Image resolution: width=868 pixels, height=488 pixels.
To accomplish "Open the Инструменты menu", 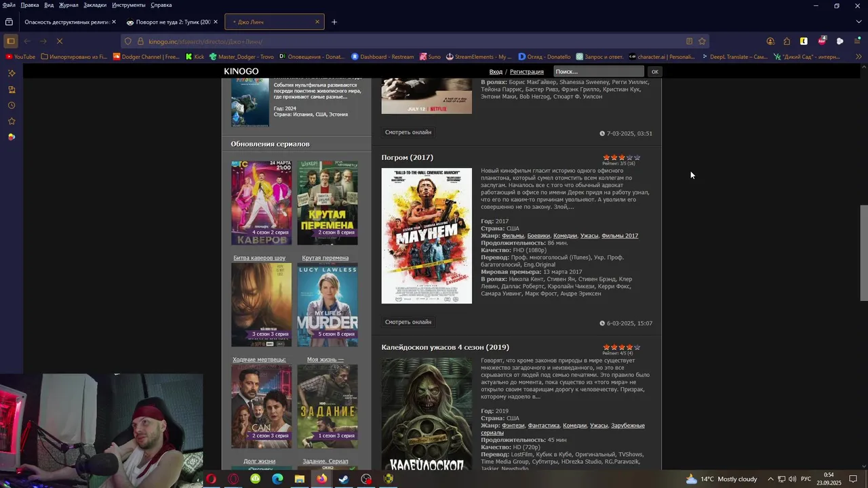I will [129, 5].
